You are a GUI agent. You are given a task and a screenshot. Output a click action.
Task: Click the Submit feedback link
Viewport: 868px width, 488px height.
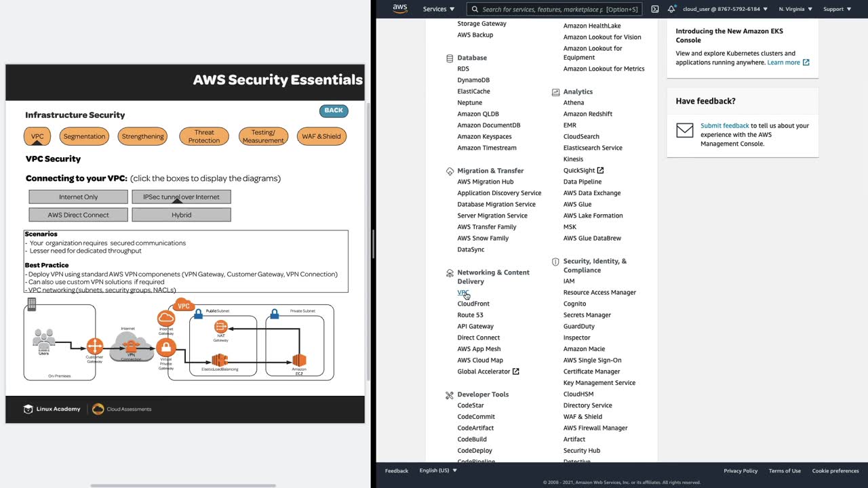pos(725,125)
